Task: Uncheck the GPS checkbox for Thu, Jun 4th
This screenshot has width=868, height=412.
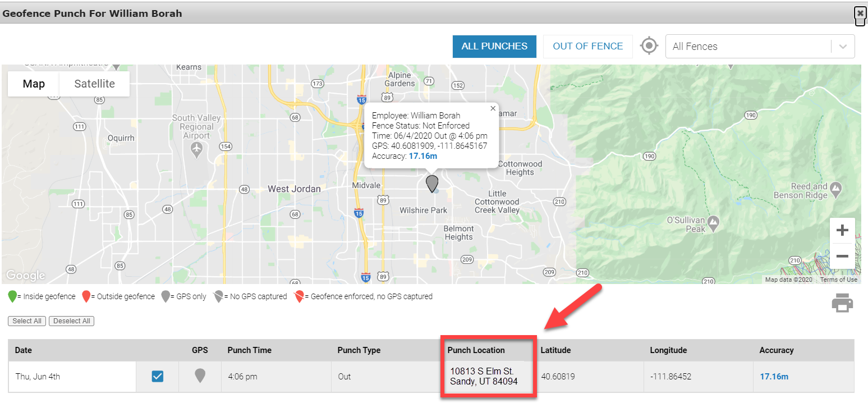Action: [x=157, y=376]
